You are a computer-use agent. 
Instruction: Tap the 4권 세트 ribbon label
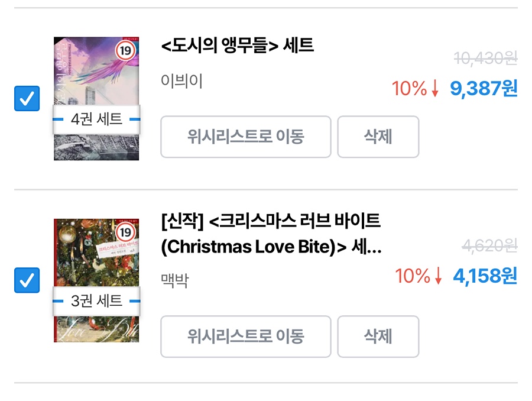[96, 119]
